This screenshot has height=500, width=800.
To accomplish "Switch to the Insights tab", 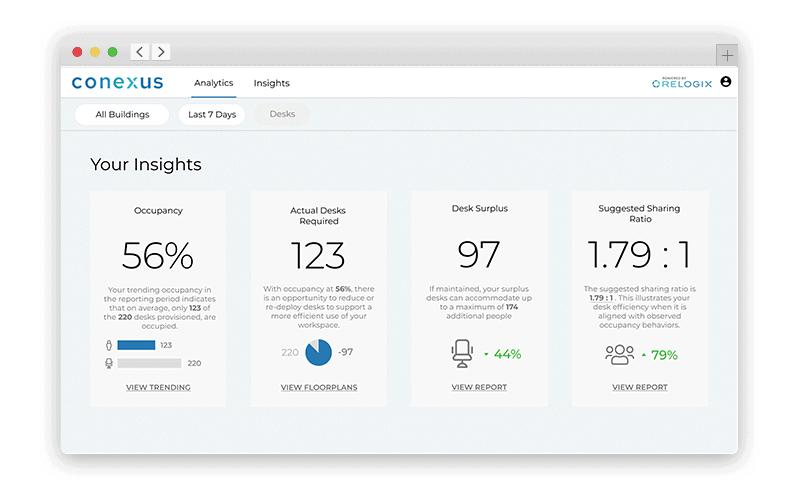I will pyautogui.click(x=271, y=83).
